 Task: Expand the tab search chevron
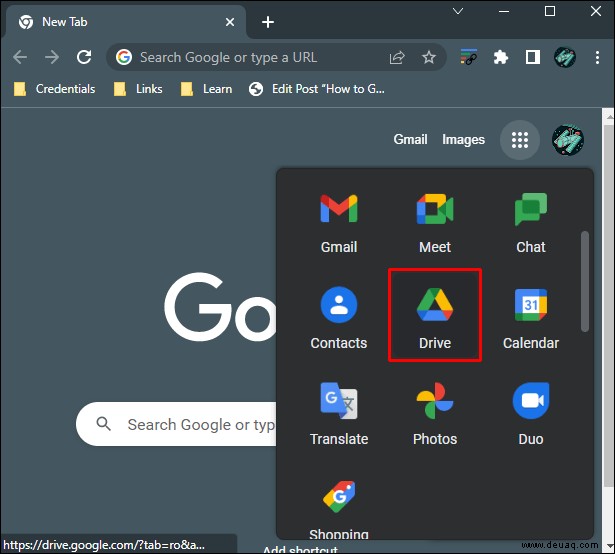[458, 11]
